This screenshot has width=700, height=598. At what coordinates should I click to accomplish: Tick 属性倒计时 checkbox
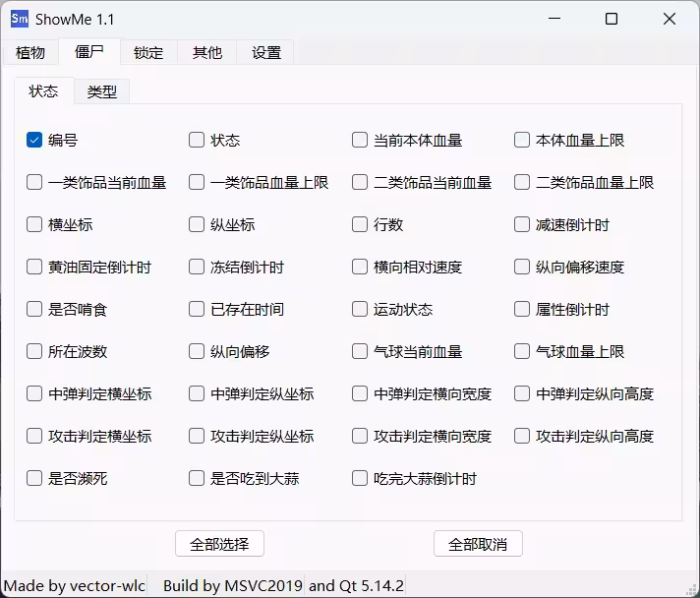(x=522, y=309)
